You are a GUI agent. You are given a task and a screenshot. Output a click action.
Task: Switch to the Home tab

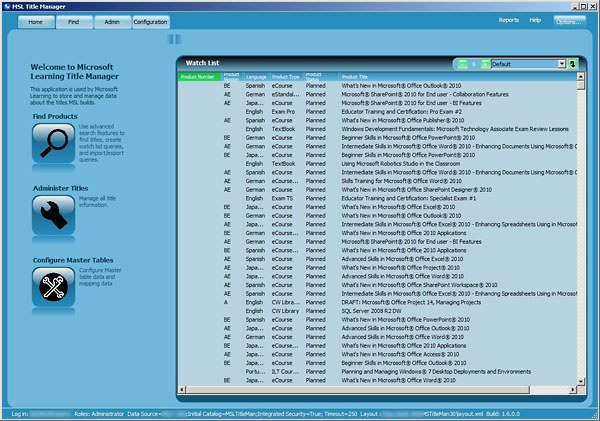click(x=36, y=22)
